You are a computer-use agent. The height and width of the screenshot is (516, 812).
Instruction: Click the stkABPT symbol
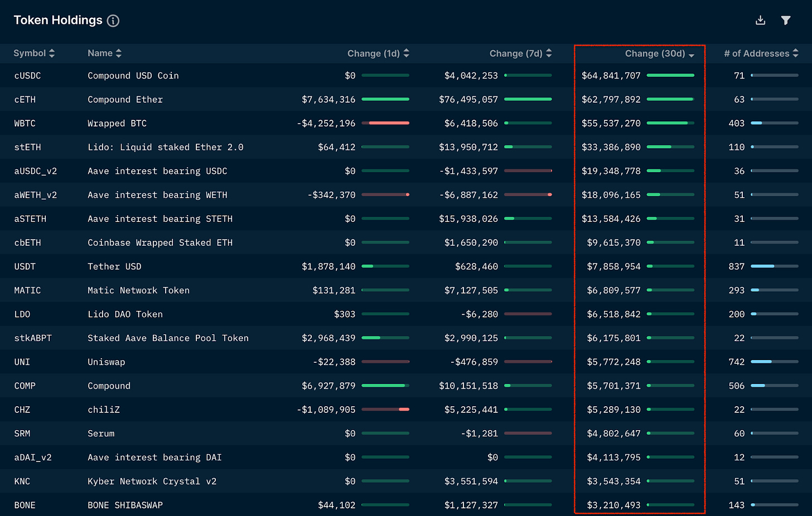(33, 338)
